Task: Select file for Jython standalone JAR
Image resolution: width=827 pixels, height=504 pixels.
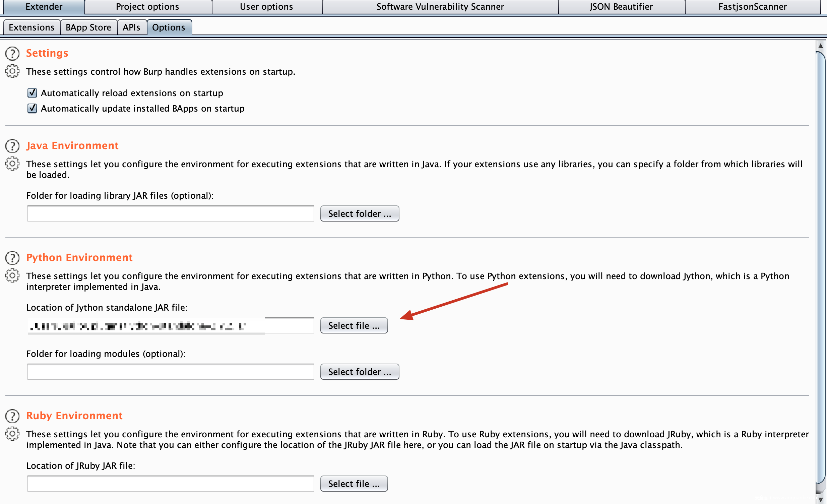Action: tap(354, 325)
